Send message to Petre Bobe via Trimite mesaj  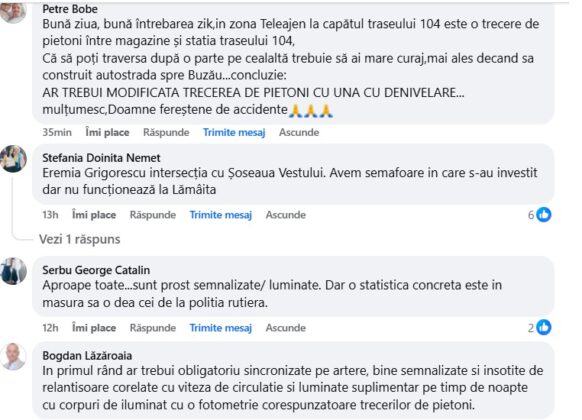(234, 132)
